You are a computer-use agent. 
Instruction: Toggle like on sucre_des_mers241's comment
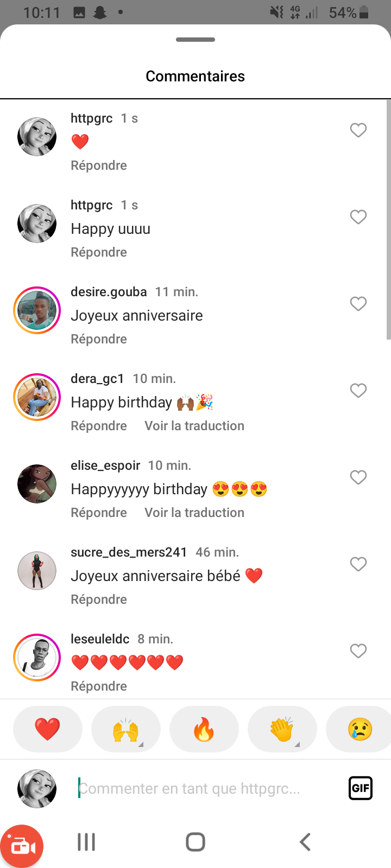point(358,564)
